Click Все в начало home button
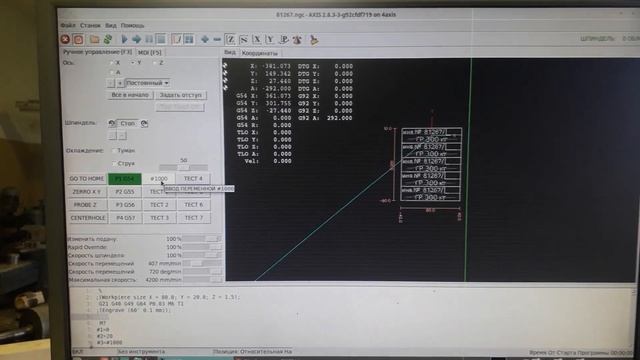This screenshot has height=360, width=640. point(130,95)
